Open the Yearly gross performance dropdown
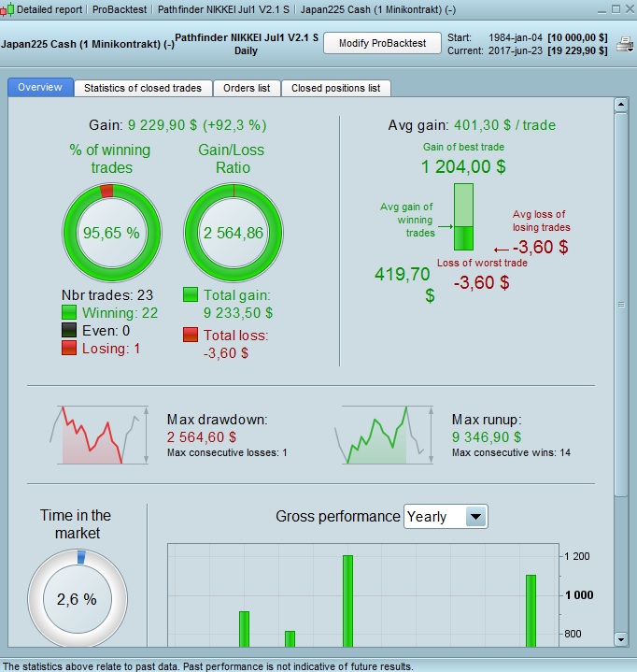This screenshot has height=672, width=637. pyautogui.click(x=446, y=517)
